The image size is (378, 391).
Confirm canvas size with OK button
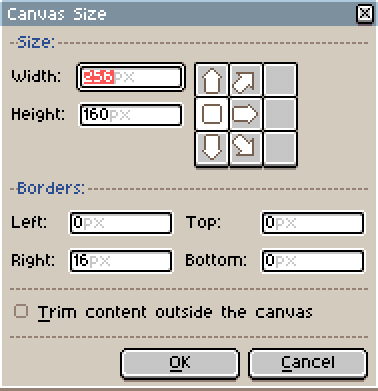point(180,363)
